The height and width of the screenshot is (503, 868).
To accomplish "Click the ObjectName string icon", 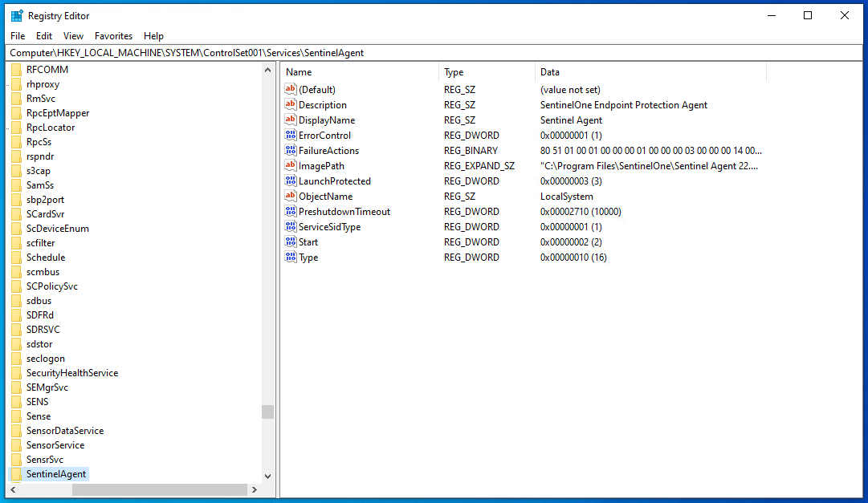I will 291,196.
